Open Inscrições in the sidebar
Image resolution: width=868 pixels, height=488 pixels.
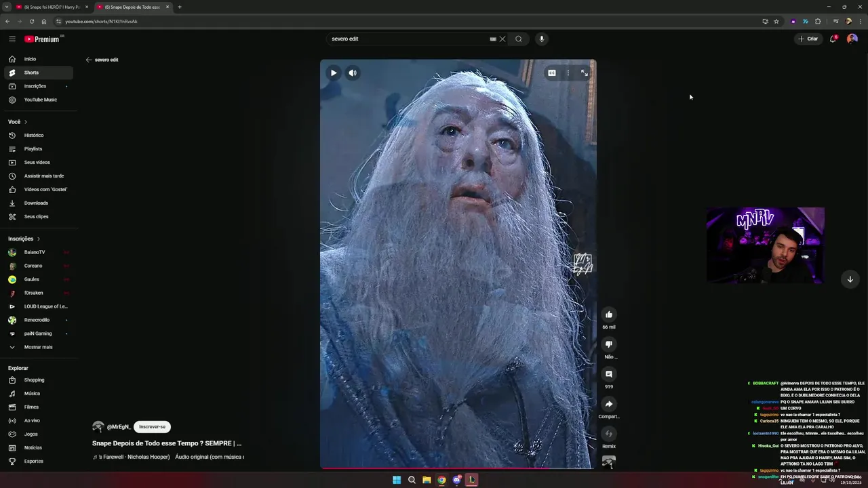39,86
